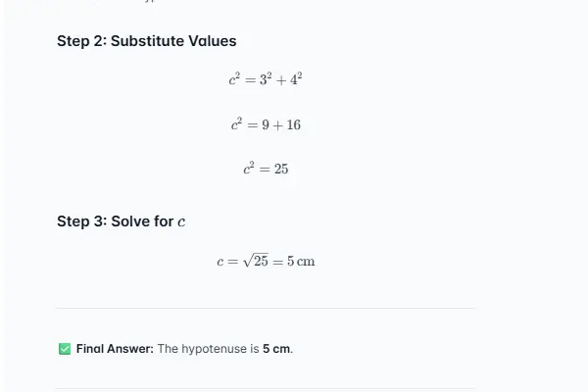Click the equation c² = 9 + 16
Viewport: 588px width, 392px height.
tap(266, 124)
